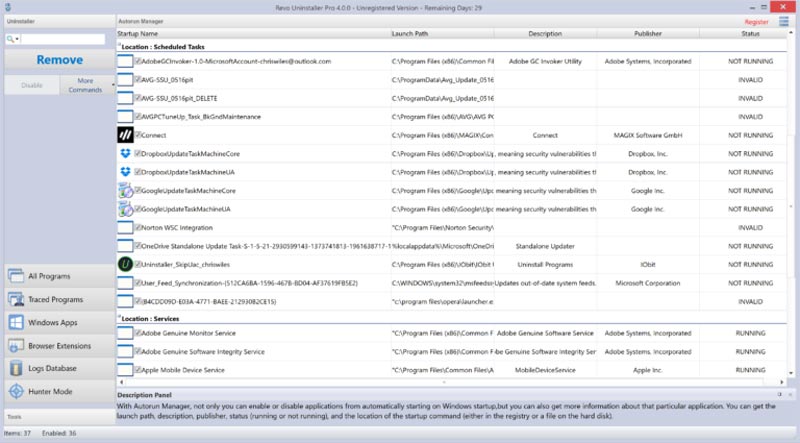
Task: Click the AVGPCTuneUp task row icon
Action: 125,116
